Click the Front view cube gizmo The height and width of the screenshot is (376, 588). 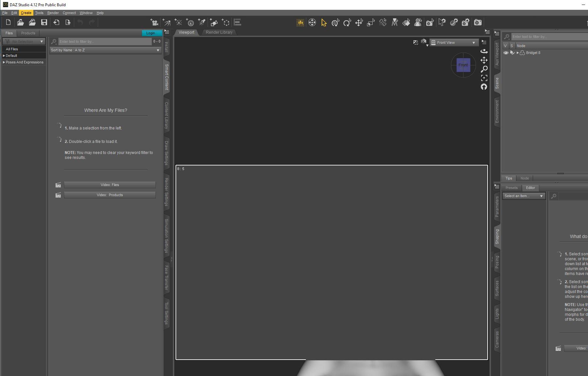tap(463, 65)
